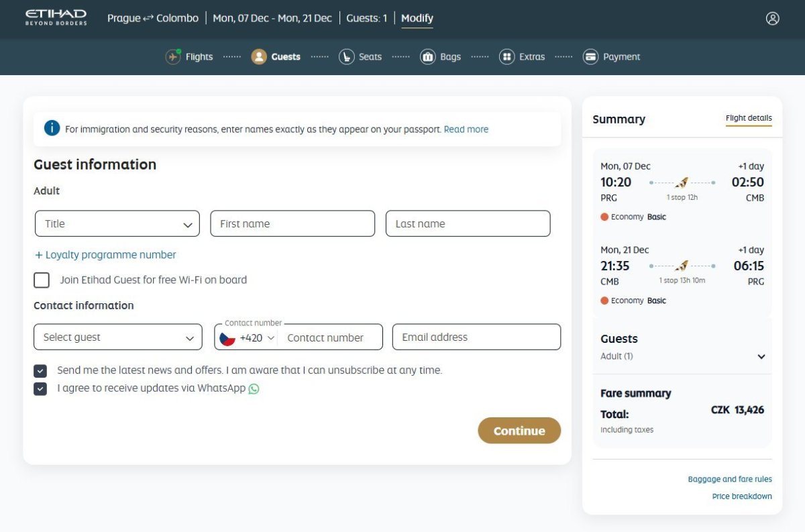Click the Flights step airplane icon
The image size is (805, 532).
click(x=173, y=57)
